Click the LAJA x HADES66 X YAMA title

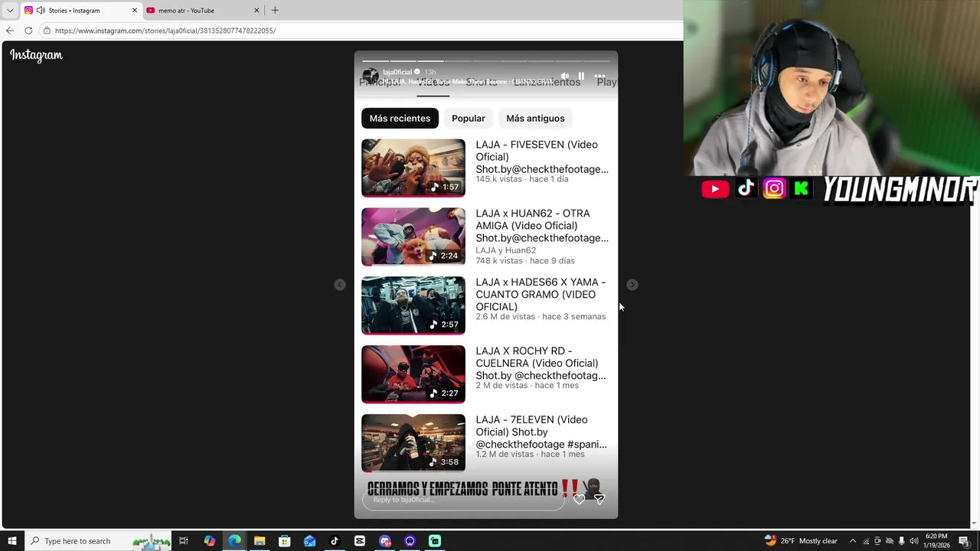[x=541, y=294]
